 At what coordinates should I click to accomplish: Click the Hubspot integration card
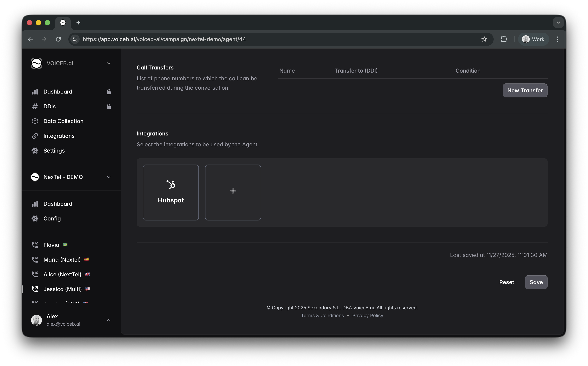click(x=171, y=193)
